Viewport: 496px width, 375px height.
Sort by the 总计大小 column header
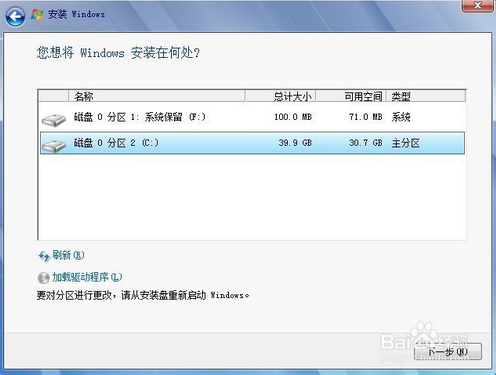pyautogui.click(x=281, y=96)
